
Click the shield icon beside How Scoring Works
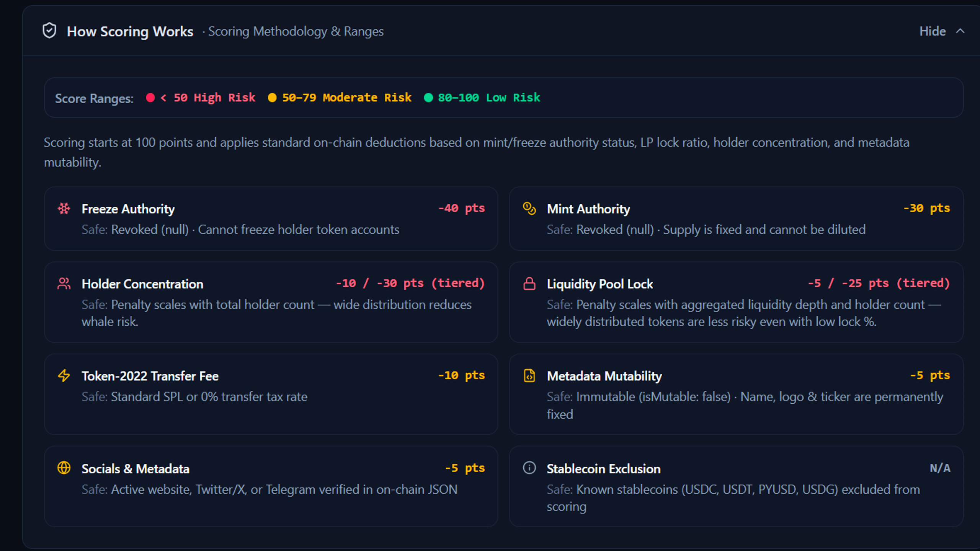coord(49,31)
